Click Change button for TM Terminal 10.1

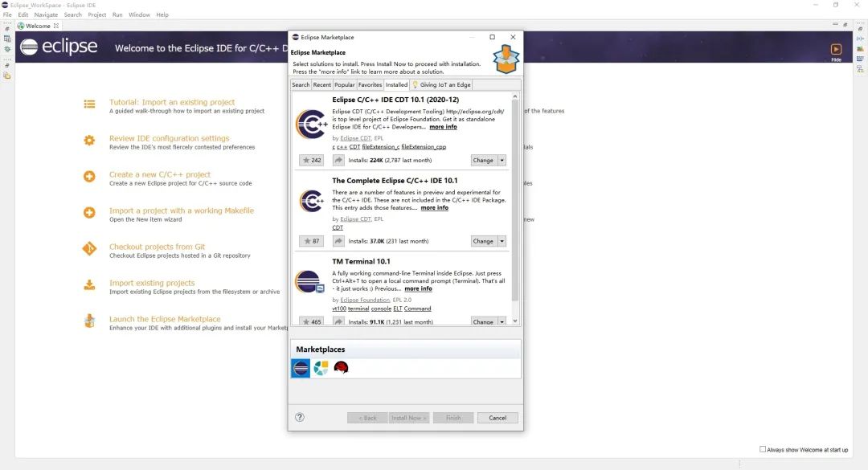[483, 321]
